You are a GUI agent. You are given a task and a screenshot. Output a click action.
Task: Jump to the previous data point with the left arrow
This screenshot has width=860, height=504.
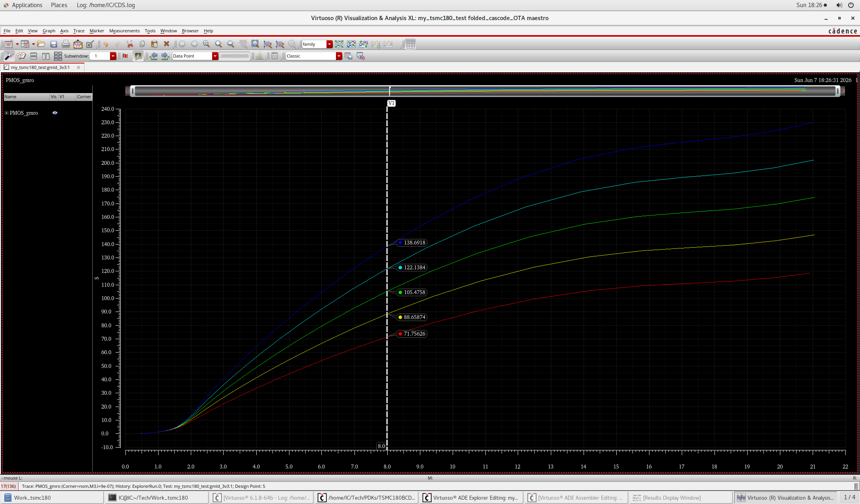tap(154, 56)
